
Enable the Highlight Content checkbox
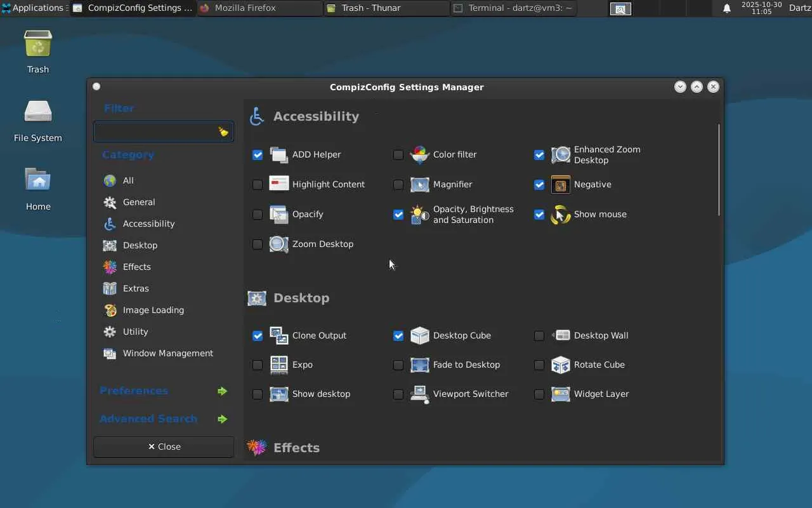(x=258, y=184)
